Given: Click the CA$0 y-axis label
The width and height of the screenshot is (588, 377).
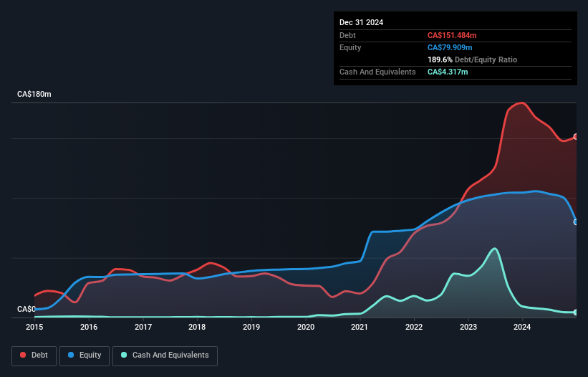Looking at the screenshot, I should tap(26, 309).
